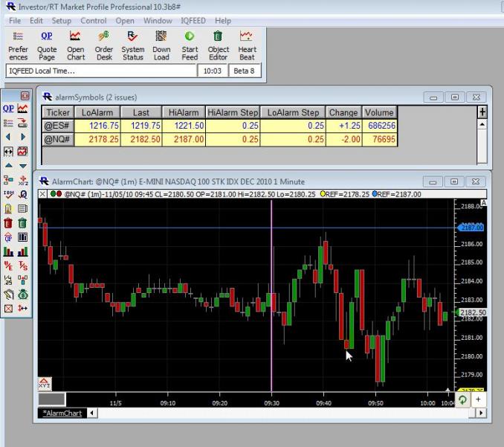Click the 1/4 .25 price format icon
The image size is (504, 447).
coord(8,280)
